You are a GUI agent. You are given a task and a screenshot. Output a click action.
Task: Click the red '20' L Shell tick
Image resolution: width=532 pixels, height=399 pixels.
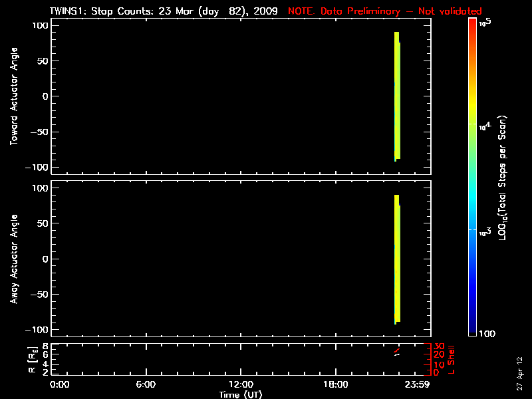(439, 355)
